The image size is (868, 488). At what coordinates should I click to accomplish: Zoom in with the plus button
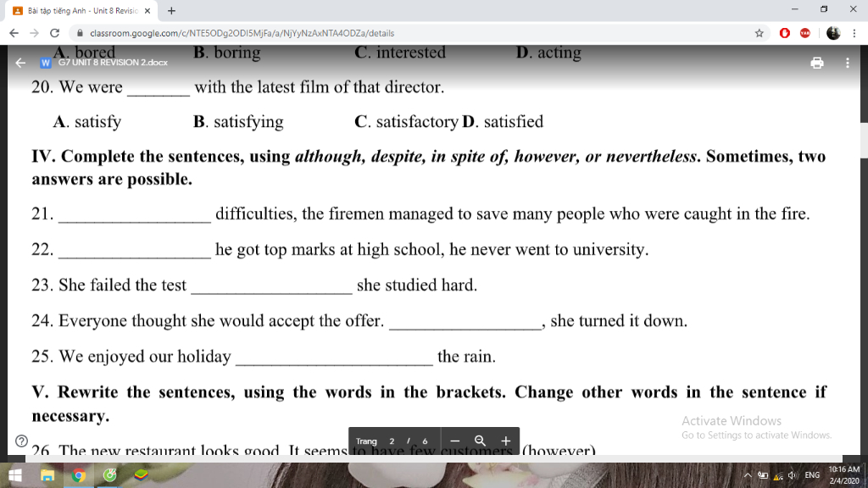coord(505,441)
